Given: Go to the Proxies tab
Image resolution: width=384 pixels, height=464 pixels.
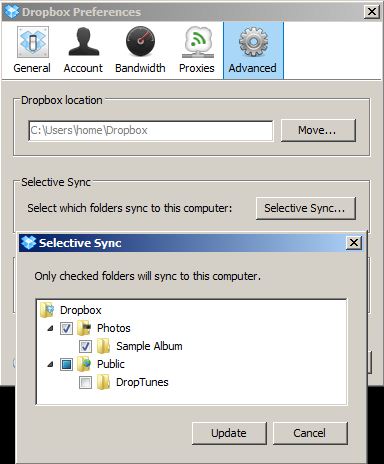Looking at the screenshot, I should coord(197,50).
